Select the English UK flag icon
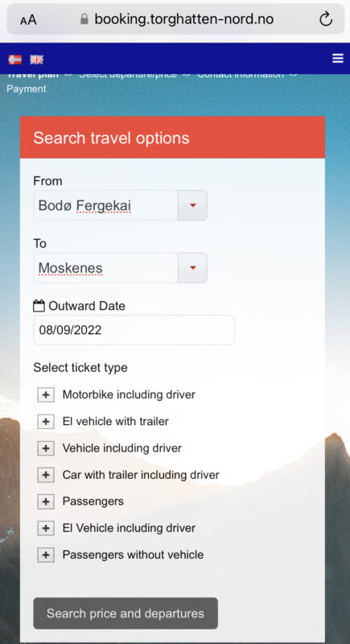 pyautogui.click(x=36, y=60)
